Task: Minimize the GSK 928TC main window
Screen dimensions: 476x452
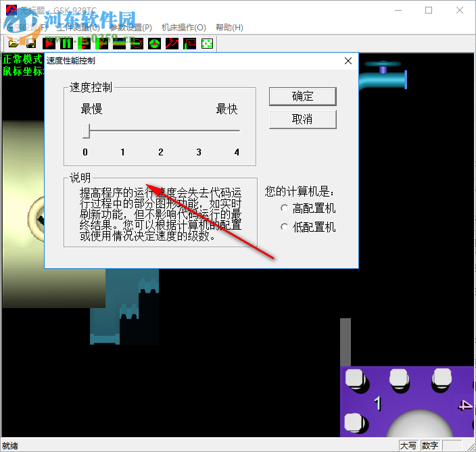Action: (398, 10)
